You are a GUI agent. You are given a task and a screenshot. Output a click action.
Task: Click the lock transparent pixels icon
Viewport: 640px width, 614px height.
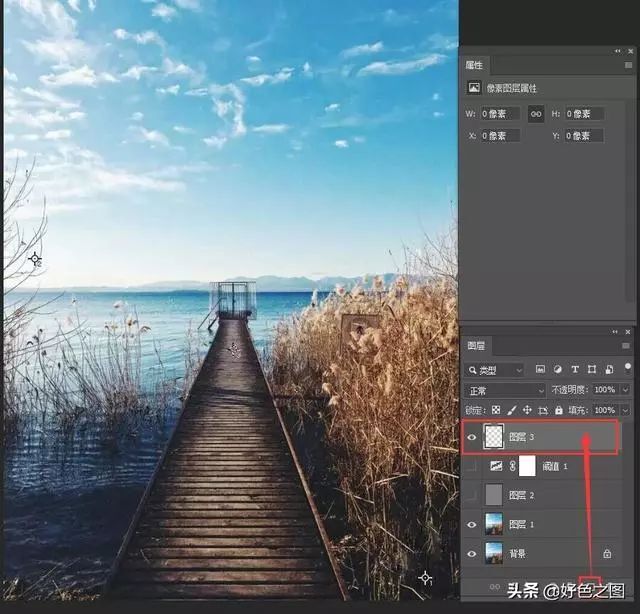(x=496, y=410)
